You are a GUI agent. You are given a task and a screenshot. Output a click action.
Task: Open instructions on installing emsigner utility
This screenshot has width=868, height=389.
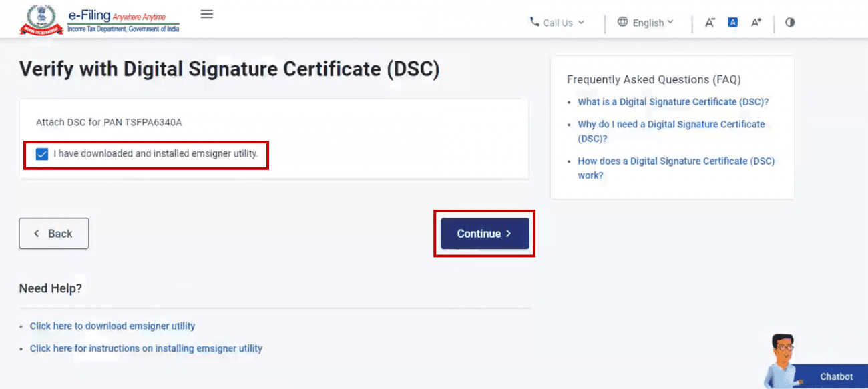pyautogui.click(x=146, y=348)
